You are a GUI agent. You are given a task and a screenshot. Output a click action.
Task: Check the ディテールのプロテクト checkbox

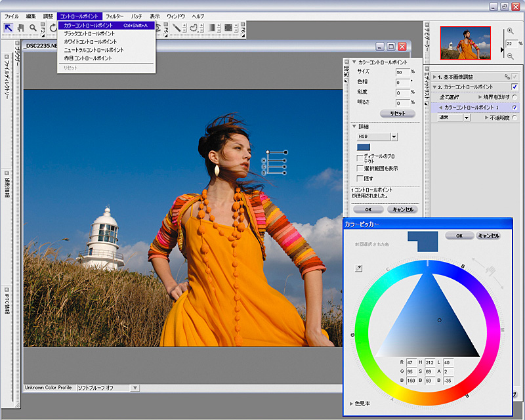pyautogui.click(x=359, y=157)
